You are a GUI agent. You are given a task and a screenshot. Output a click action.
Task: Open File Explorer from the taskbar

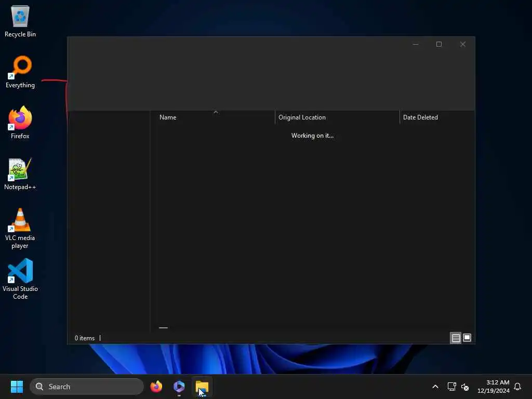coord(202,387)
